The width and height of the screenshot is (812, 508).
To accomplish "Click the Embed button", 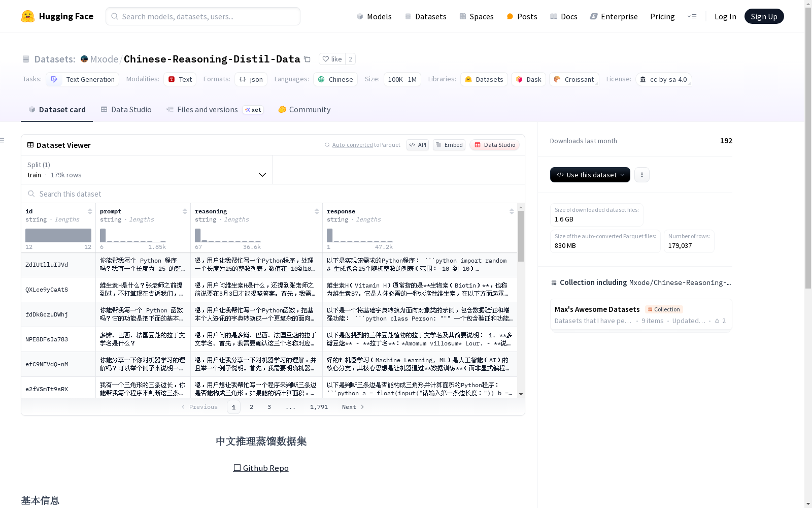I will coord(449,145).
